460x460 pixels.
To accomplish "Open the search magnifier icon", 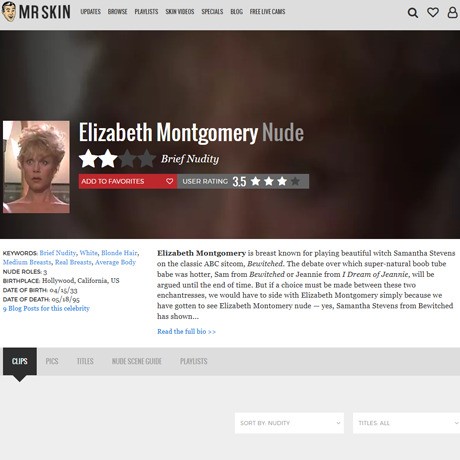I will [x=413, y=13].
